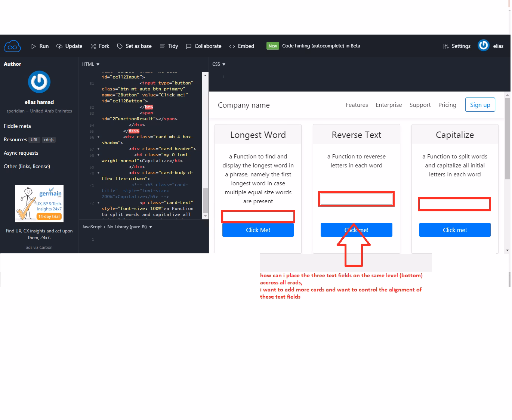512x420 pixels.
Task: Expand the Fiddle meta section
Action: point(17,126)
